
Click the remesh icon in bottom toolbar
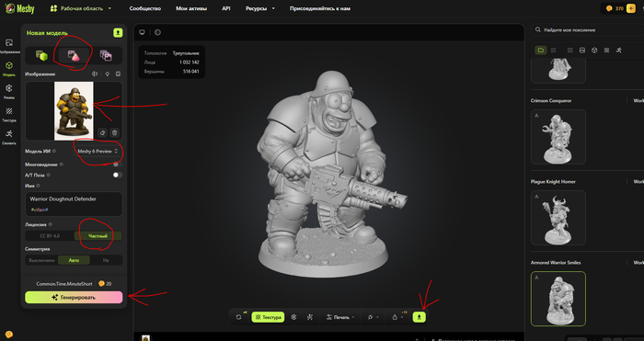[293, 317]
